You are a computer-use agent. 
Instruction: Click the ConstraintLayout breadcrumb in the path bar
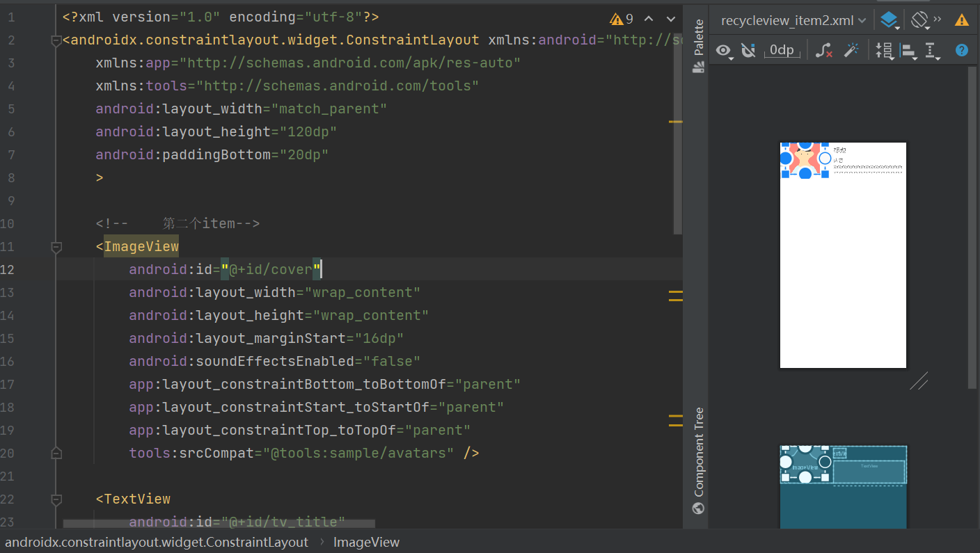(157, 542)
